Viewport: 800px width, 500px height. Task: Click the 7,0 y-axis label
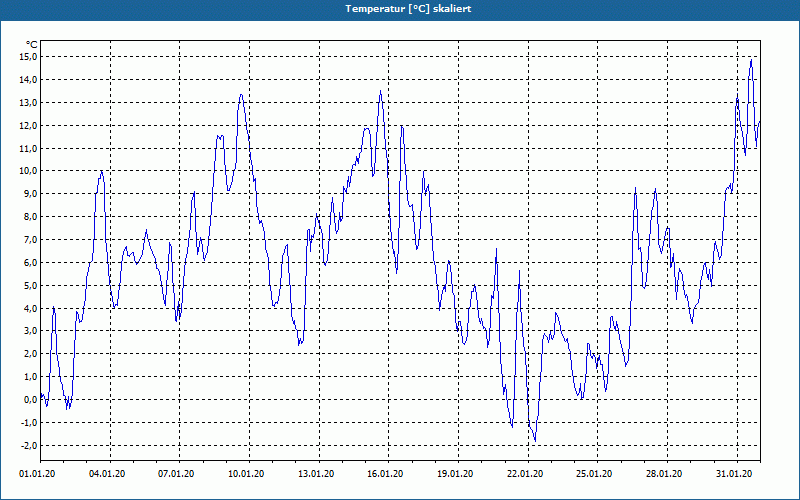[31, 240]
